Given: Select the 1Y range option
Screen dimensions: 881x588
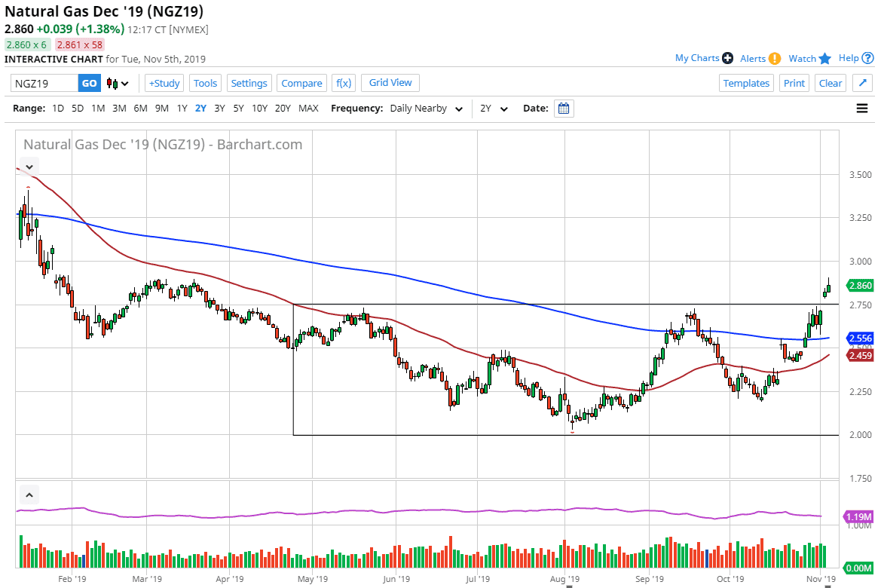Looking at the screenshot, I should coord(182,109).
